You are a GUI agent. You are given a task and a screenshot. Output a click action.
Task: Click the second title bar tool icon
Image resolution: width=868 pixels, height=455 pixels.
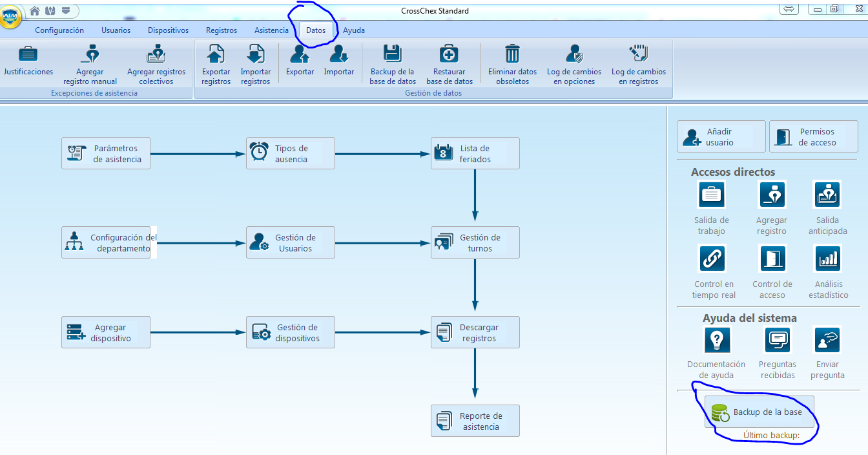pyautogui.click(x=50, y=10)
